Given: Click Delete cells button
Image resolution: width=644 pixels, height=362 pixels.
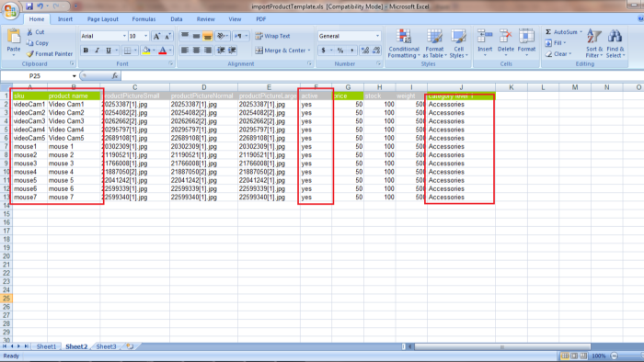Looking at the screenshot, I should (506, 42).
